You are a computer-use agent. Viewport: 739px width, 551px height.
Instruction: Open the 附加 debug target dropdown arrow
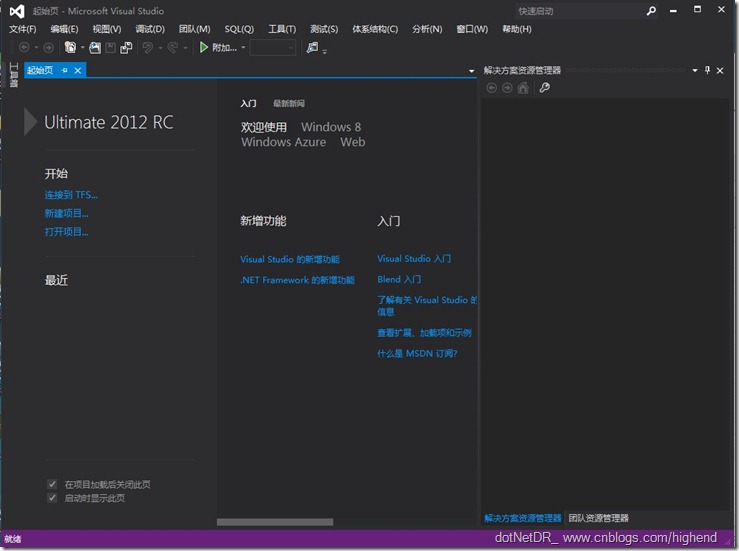[x=243, y=48]
